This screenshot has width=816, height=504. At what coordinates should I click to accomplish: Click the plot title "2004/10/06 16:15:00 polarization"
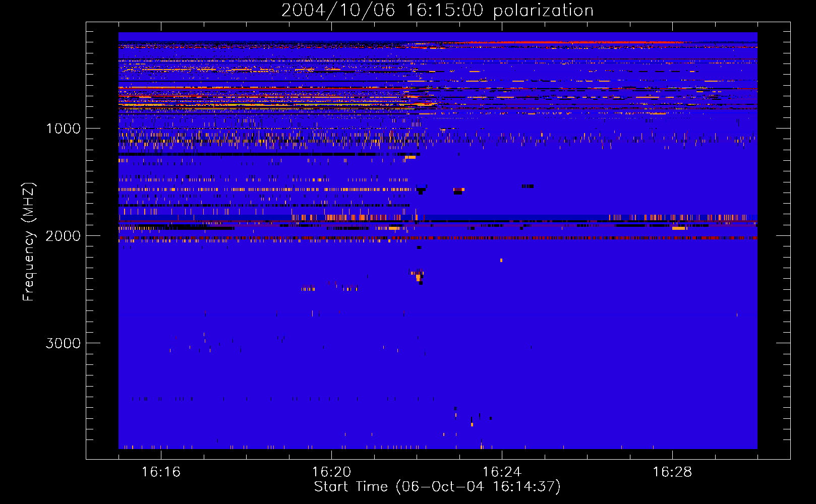click(x=437, y=11)
